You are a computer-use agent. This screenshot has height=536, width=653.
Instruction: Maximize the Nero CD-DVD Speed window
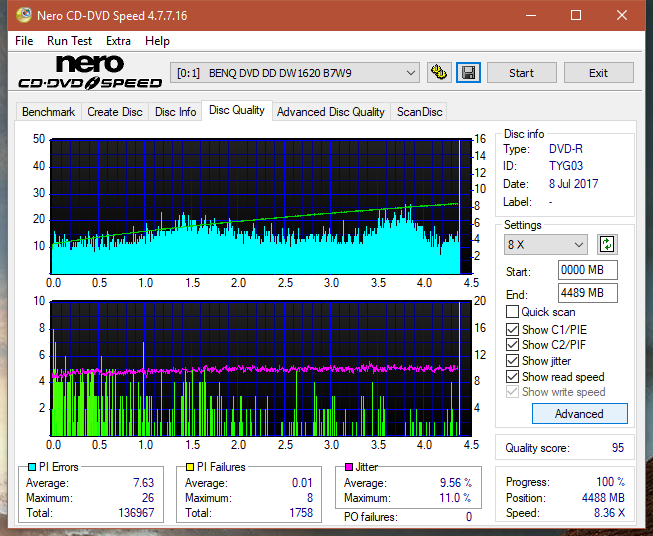[x=576, y=15]
